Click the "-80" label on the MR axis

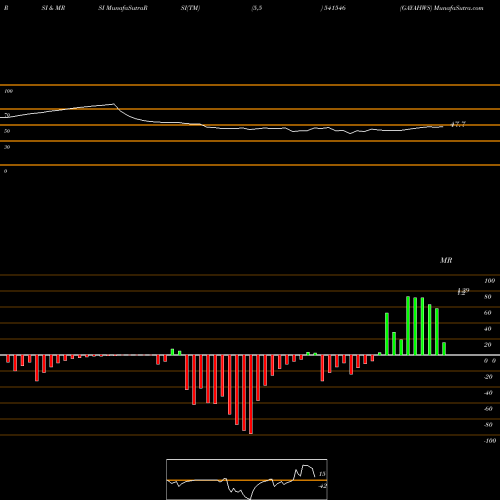point(488,425)
